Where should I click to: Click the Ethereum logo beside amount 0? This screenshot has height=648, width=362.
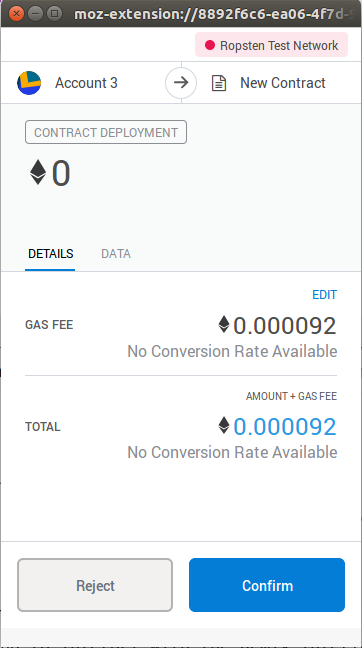tap(38, 172)
